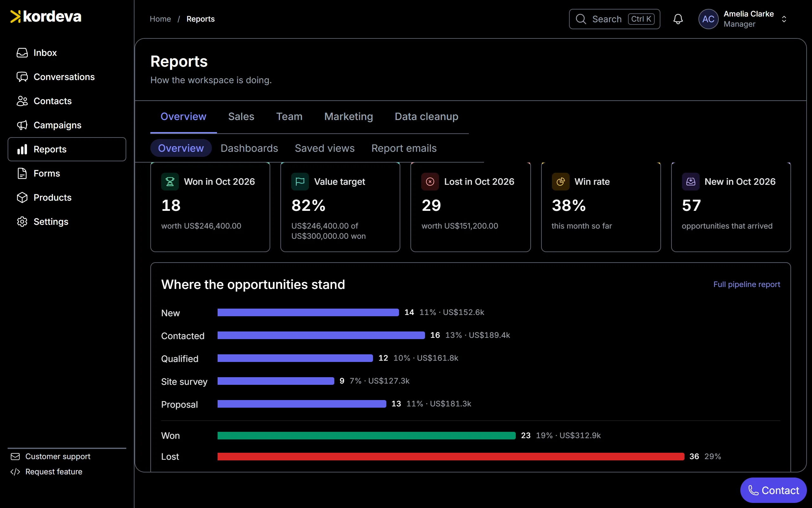This screenshot has height=508, width=812.
Task: Expand the Amelia Clarke account switcher
Action: pyautogui.click(x=784, y=19)
